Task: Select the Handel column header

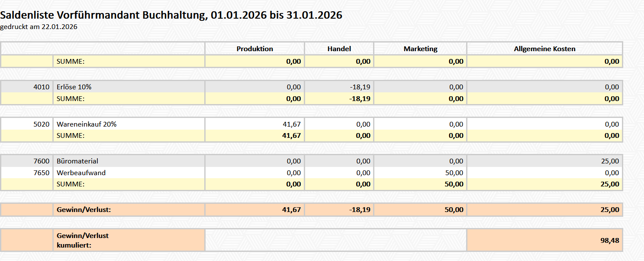Action: tap(339, 49)
